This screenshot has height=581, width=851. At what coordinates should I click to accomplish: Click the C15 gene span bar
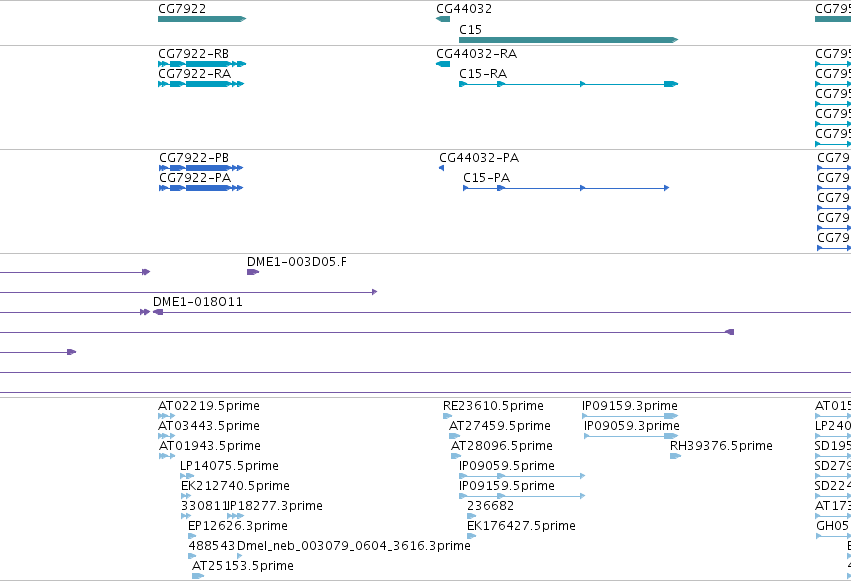(x=568, y=40)
